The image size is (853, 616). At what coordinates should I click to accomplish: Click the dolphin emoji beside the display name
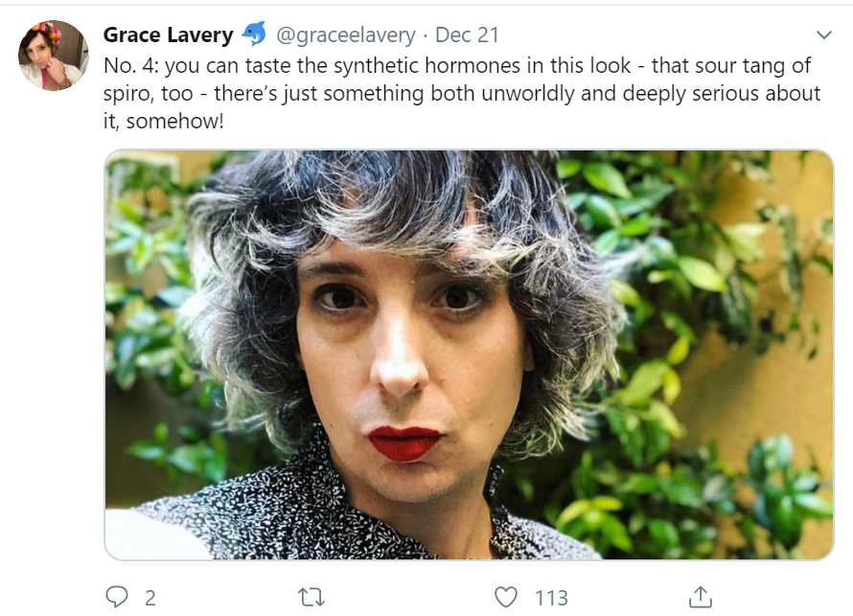[254, 34]
